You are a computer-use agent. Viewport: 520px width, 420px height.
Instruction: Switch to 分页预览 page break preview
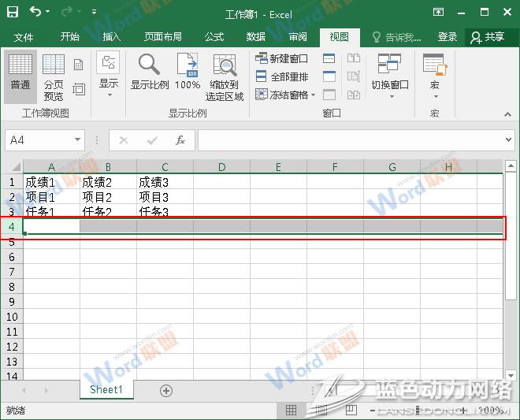pos(54,77)
